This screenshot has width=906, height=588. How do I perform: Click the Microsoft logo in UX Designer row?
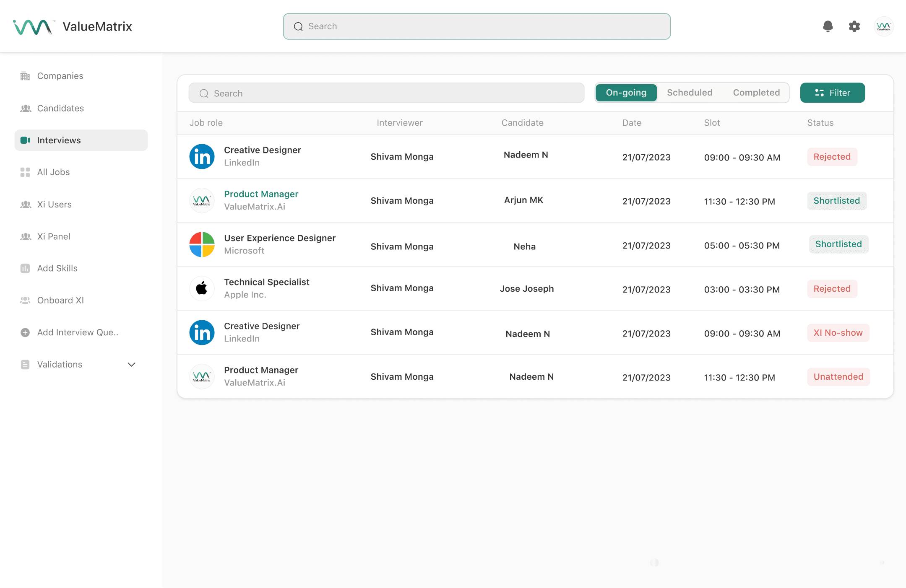pyautogui.click(x=202, y=244)
